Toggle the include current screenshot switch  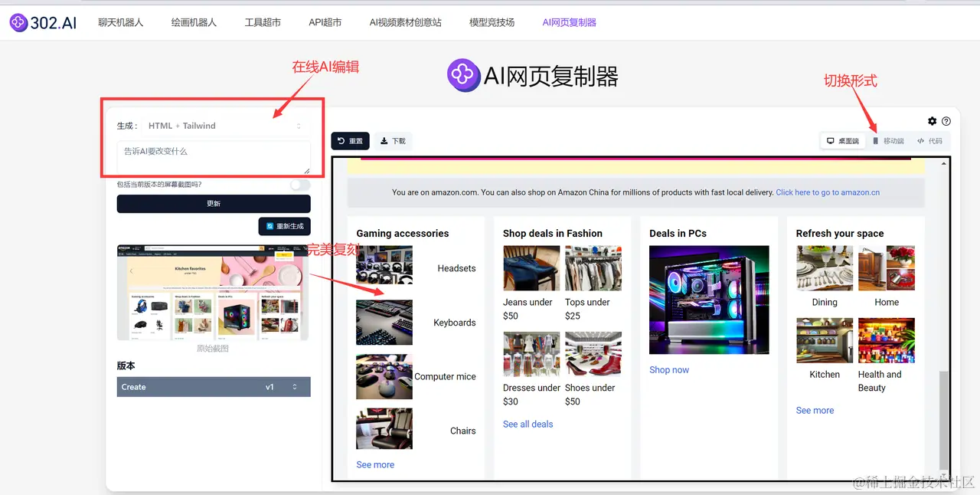300,185
